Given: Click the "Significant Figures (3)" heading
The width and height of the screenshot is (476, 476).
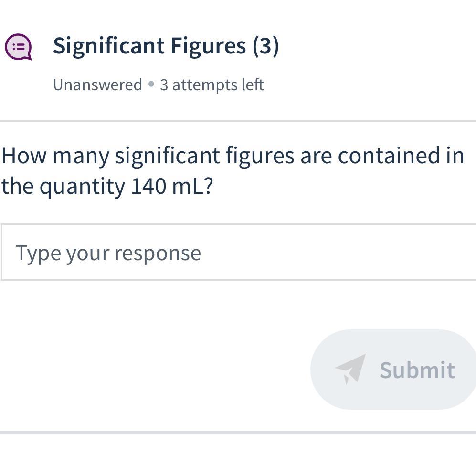Looking at the screenshot, I should click(x=166, y=46).
